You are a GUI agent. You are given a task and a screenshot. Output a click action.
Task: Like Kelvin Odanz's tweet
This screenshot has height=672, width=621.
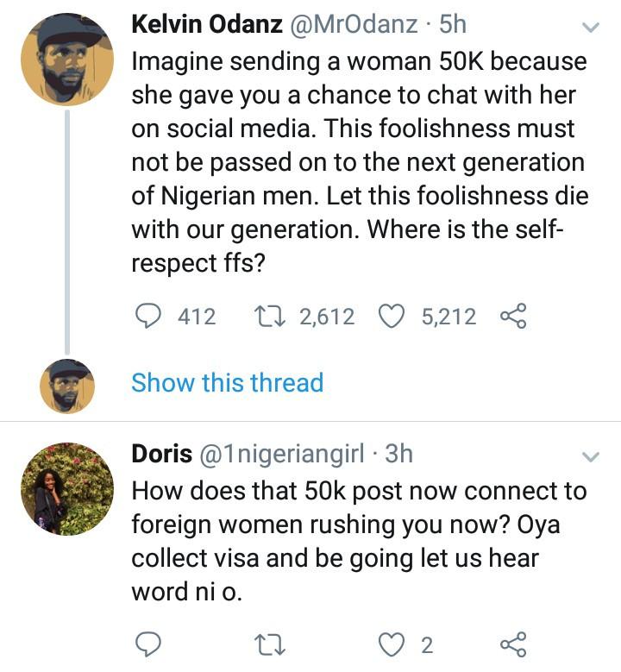point(392,317)
